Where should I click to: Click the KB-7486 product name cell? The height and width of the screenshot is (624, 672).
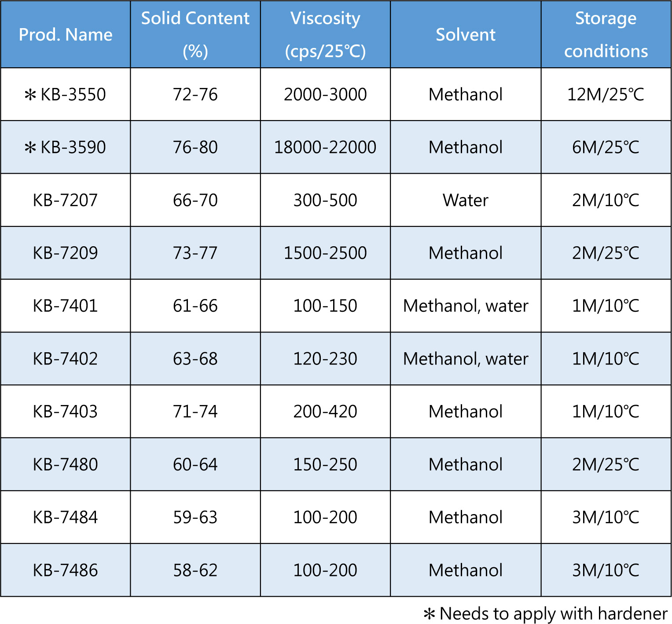[x=66, y=570]
